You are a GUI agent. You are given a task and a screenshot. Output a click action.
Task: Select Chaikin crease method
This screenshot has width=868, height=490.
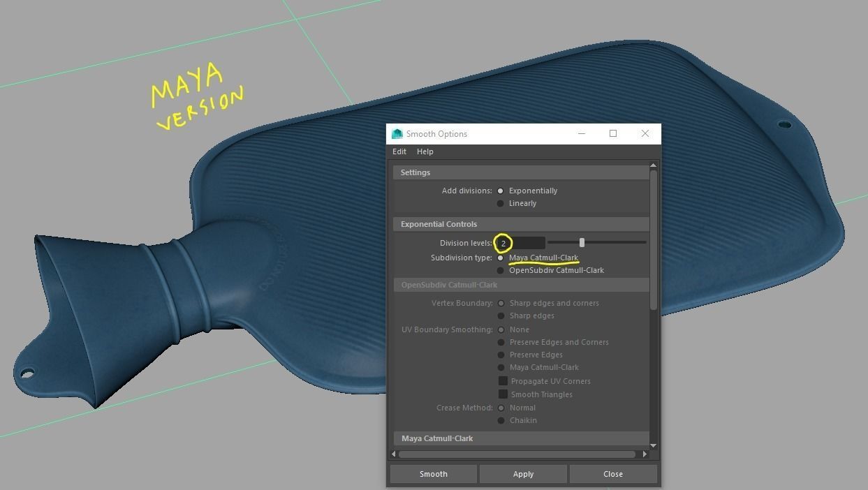501,420
